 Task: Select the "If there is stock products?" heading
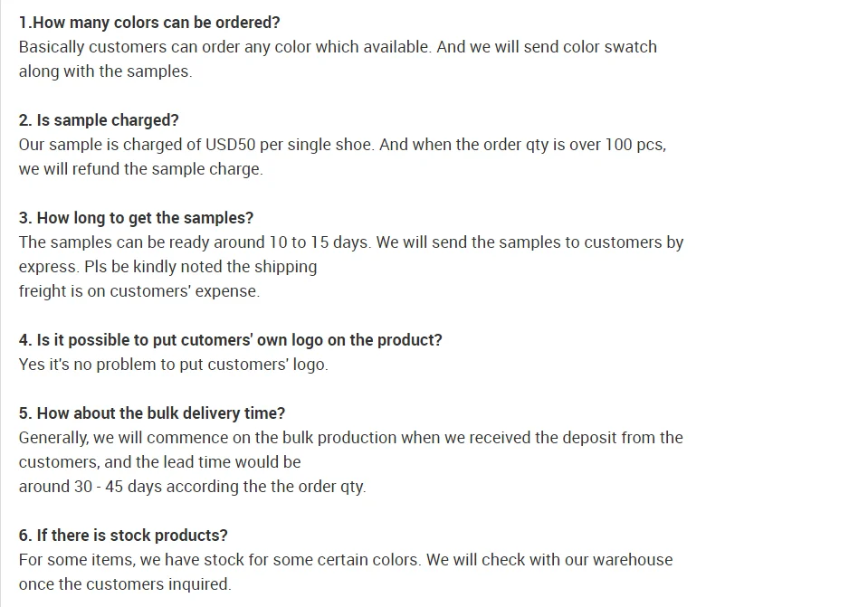(x=123, y=536)
